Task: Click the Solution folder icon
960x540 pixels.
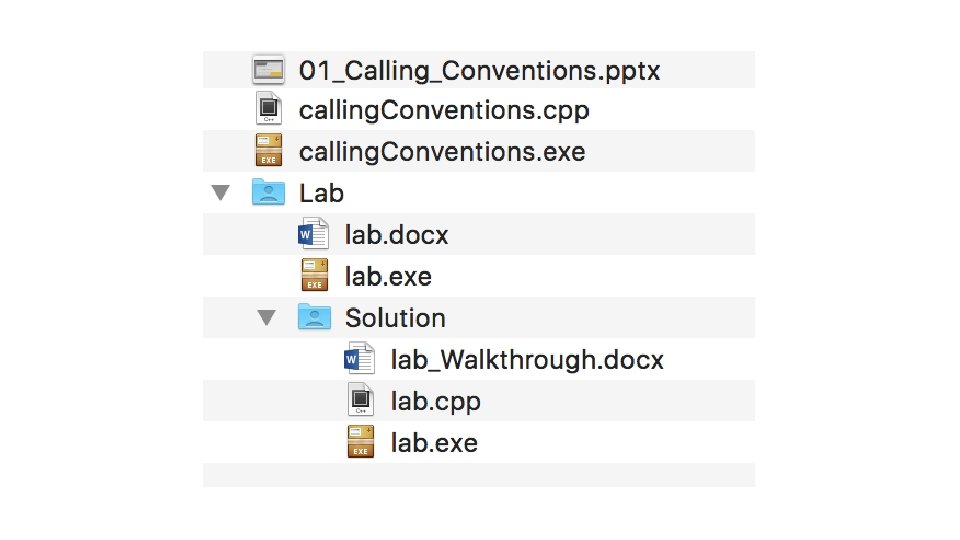Action: (x=314, y=317)
